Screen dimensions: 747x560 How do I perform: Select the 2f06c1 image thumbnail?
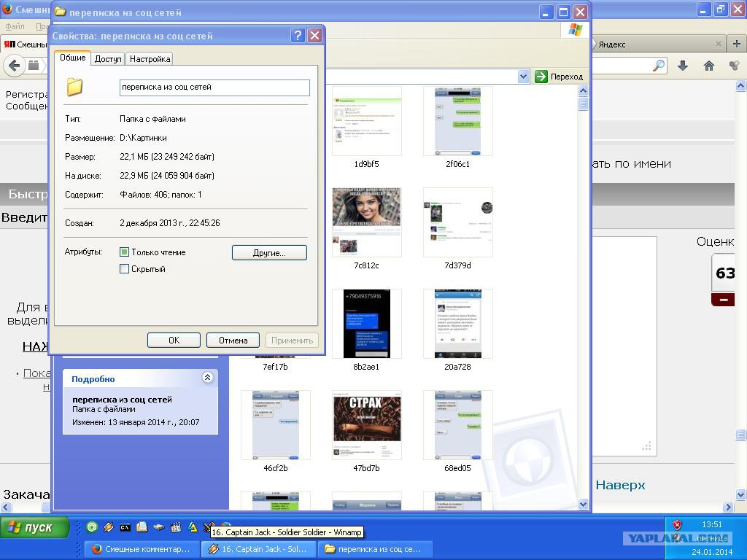[457, 121]
